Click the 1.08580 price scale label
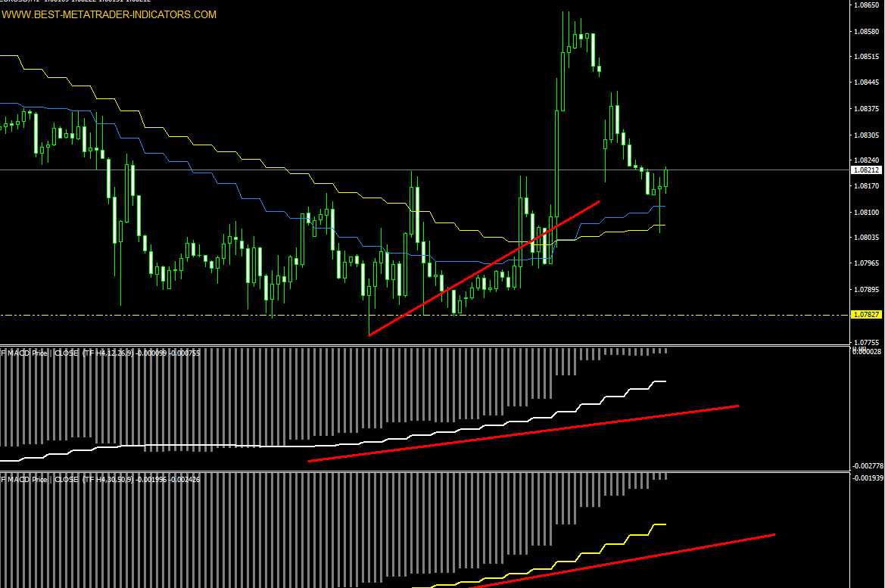The height and width of the screenshot is (588, 885). point(866,32)
